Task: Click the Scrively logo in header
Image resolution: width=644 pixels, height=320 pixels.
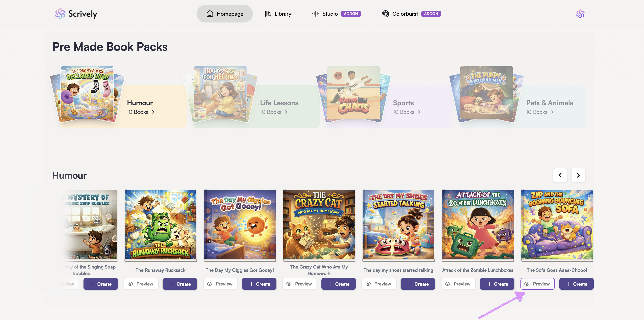Action: pos(76,14)
